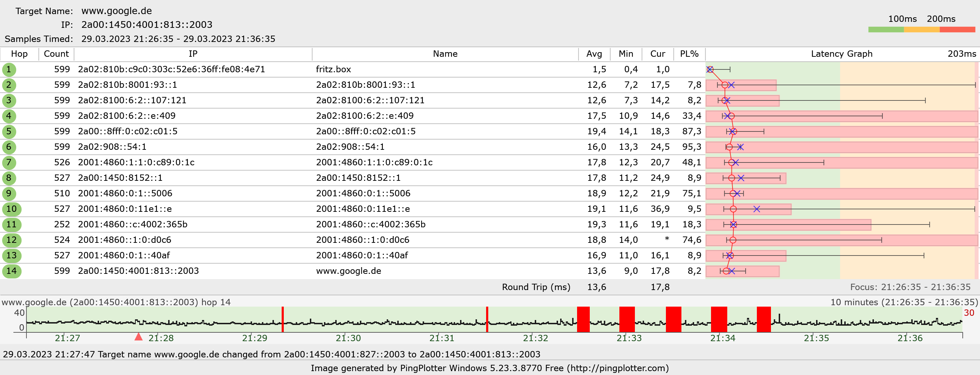The image size is (980, 375).
Task: Select the www.google.de name in hop 14
Action: pyautogui.click(x=349, y=271)
